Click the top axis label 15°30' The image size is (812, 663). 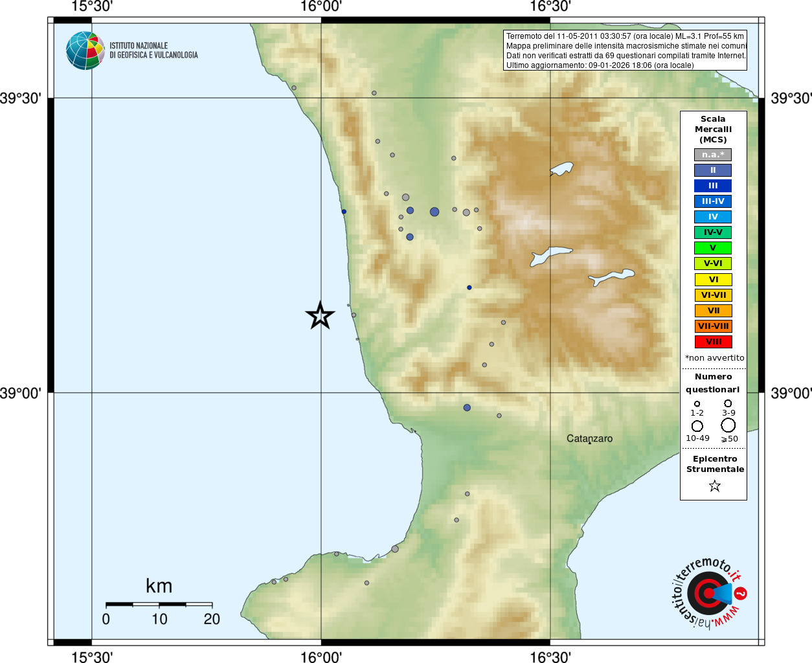point(92,6)
